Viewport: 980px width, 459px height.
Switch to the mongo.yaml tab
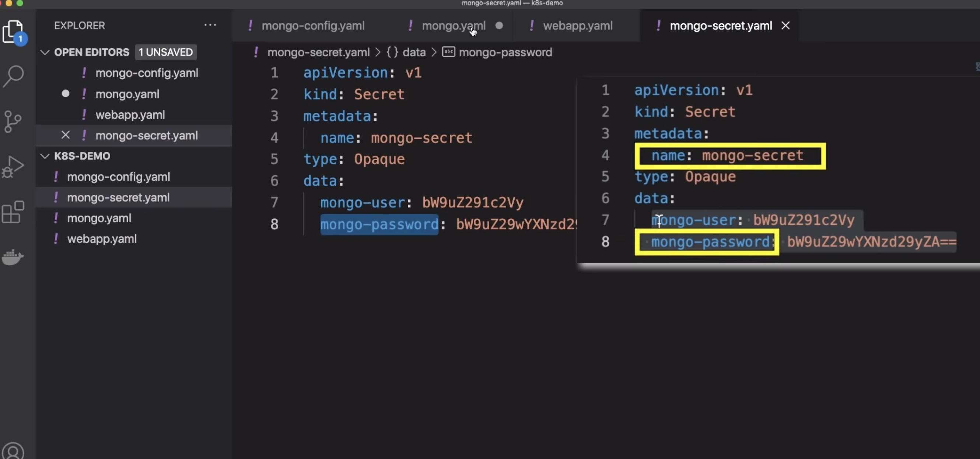click(x=454, y=26)
